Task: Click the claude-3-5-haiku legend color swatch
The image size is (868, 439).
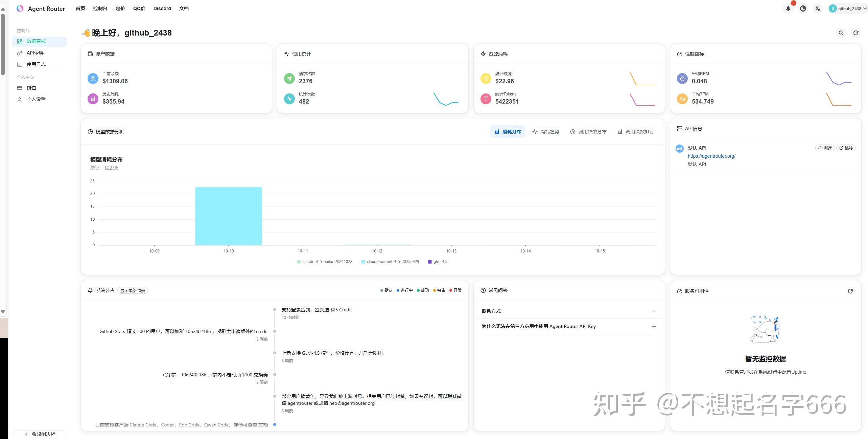Action: (299, 262)
